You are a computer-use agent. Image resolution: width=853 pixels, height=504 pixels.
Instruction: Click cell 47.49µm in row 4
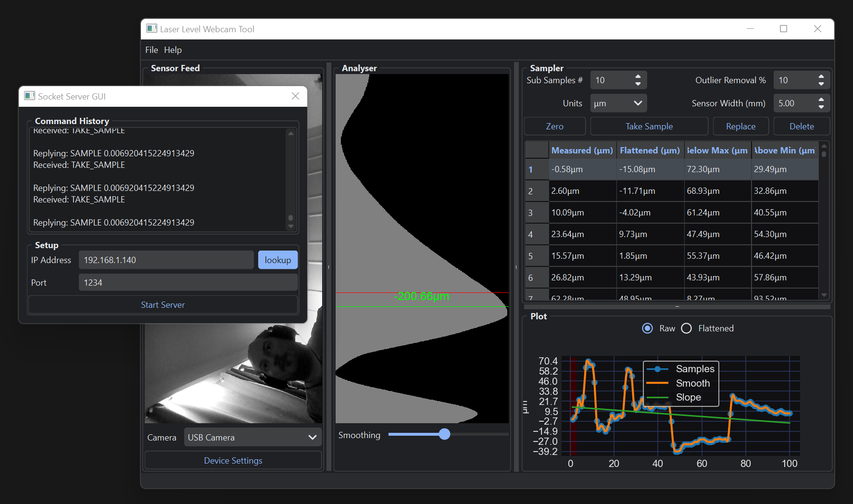tap(718, 234)
